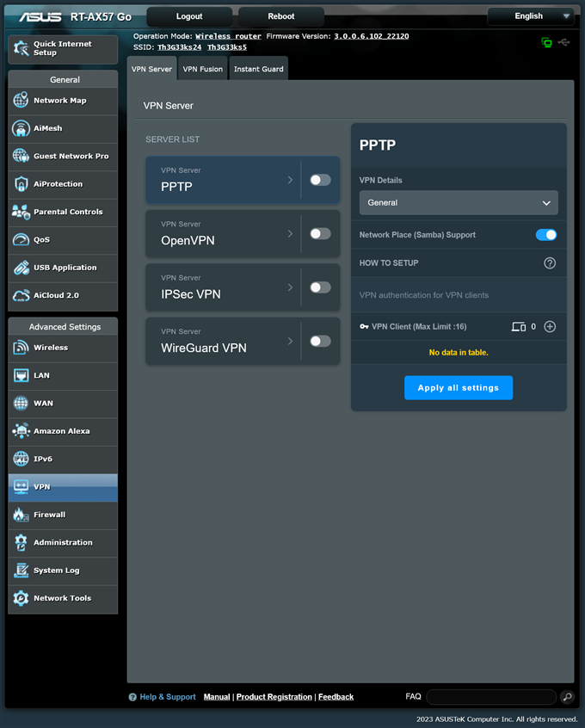Switch to the VPN Server tab
Viewport: 585px width, 728px height.
click(x=151, y=69)
